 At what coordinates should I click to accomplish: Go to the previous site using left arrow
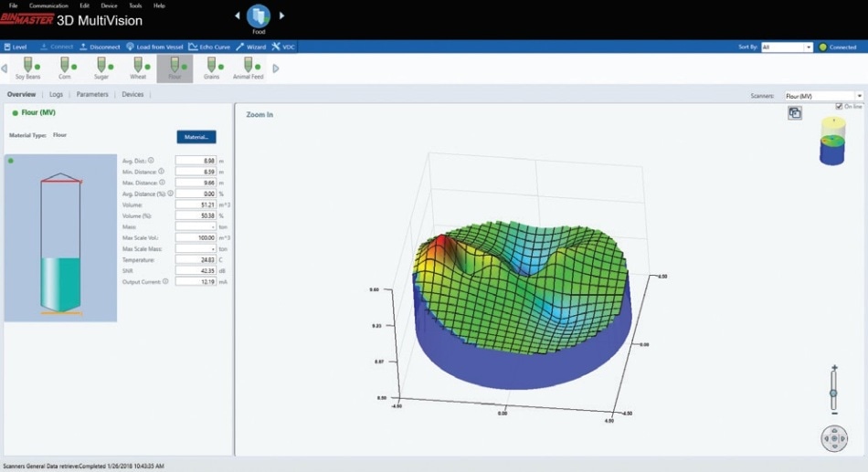(x=238, y=16)
